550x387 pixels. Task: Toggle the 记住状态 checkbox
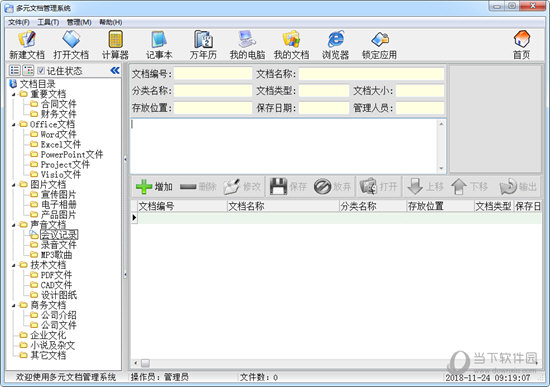tap(41, 71)
